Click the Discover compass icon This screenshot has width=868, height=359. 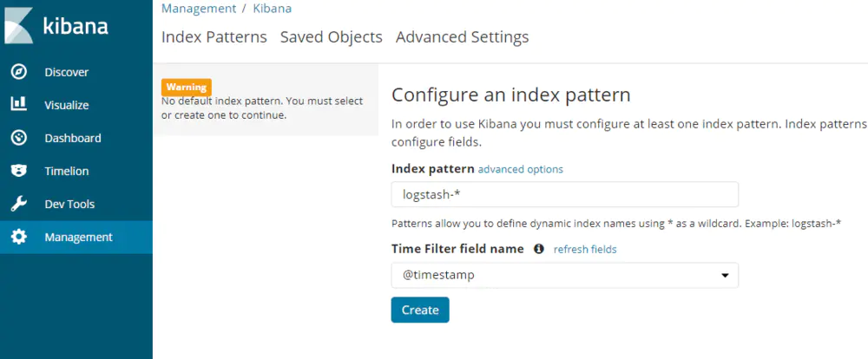(18, 72)
